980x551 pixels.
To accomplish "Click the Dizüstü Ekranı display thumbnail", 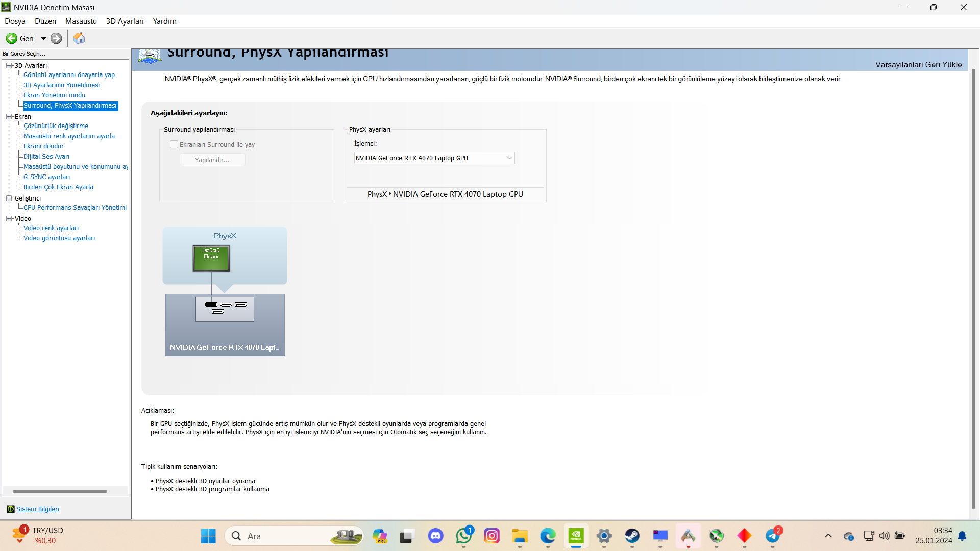I will (x=211, y=259).
